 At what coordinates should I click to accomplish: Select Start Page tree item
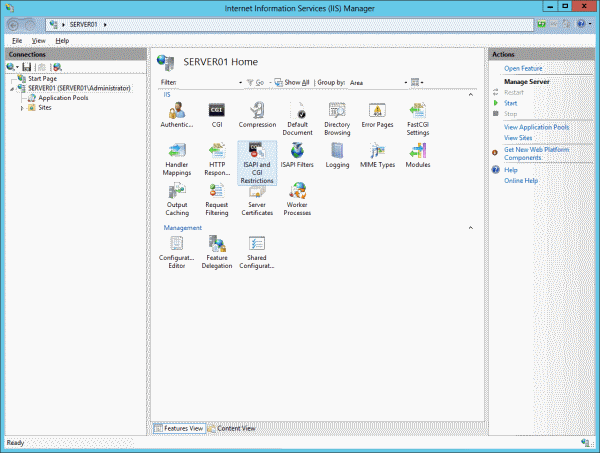click(x=42, y=79)
